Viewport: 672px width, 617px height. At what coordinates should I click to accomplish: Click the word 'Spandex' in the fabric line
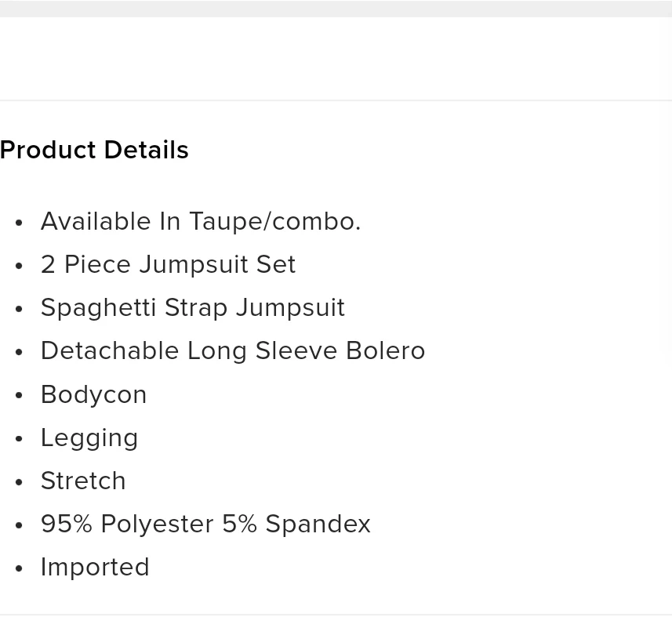coord(318,524)
